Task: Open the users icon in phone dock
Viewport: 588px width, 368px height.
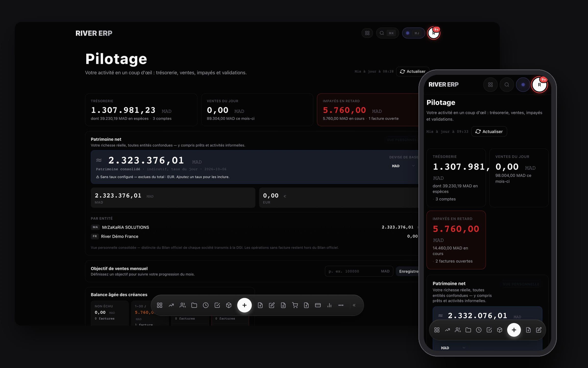Action: 458,330
